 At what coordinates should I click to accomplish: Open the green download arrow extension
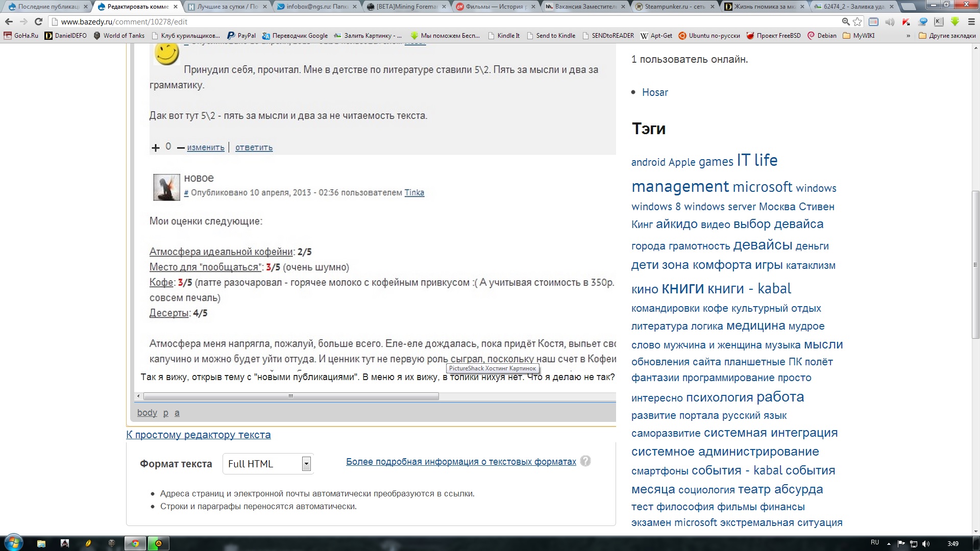point(955,21)
